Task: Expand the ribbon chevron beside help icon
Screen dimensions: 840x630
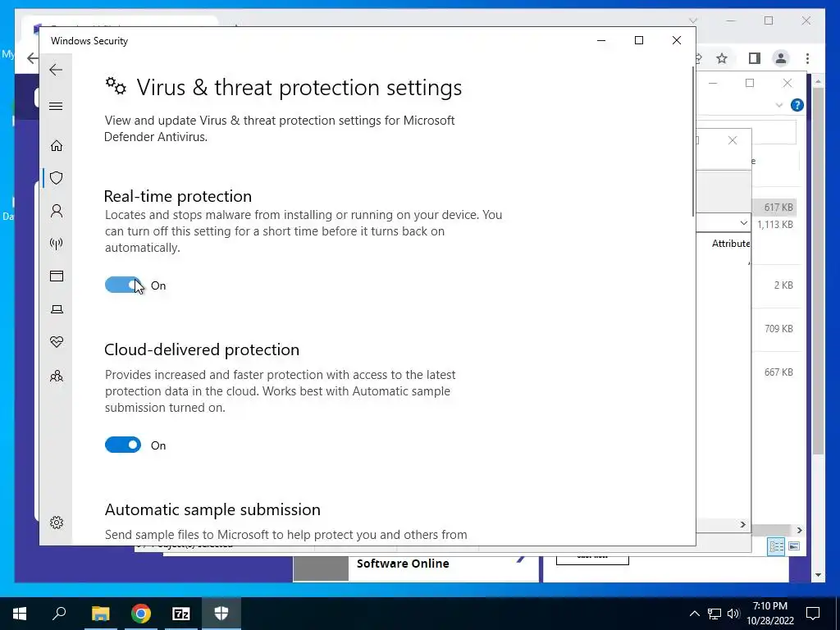Action: tap(779, 105)
